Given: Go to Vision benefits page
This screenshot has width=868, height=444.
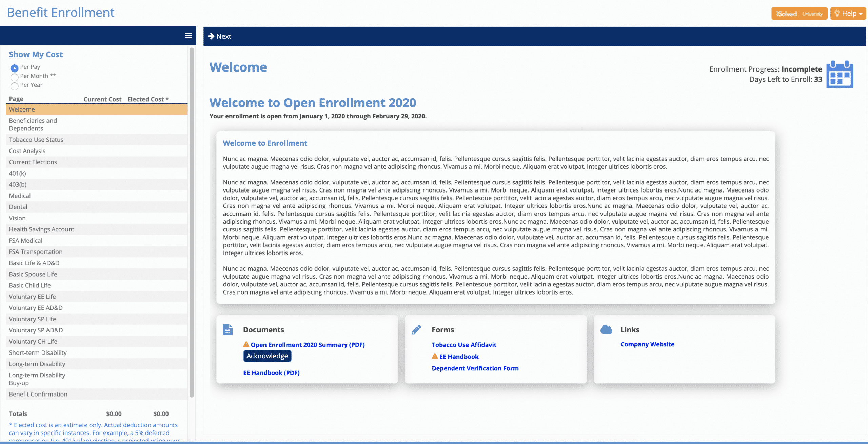Looking at the screenshot, I should (97, 218).
